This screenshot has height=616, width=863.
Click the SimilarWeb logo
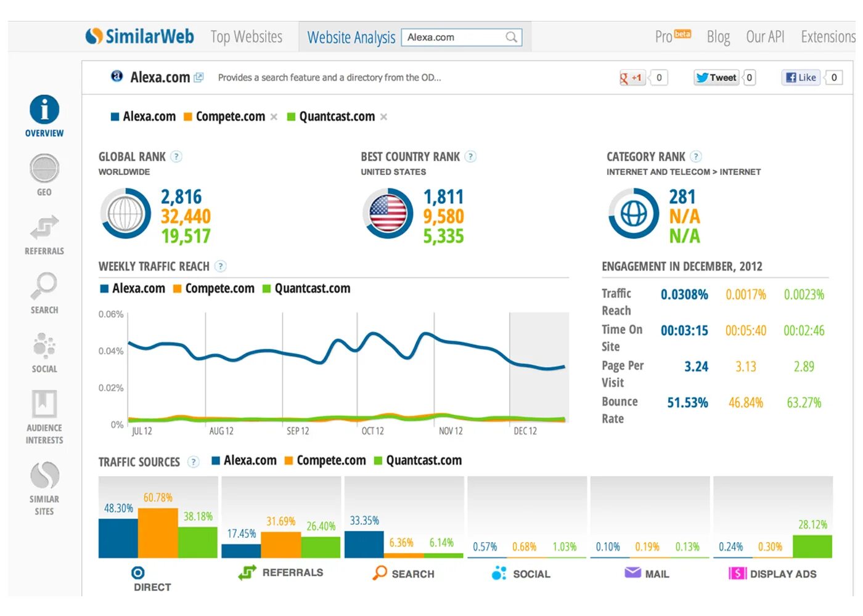(x=140, y=36)
